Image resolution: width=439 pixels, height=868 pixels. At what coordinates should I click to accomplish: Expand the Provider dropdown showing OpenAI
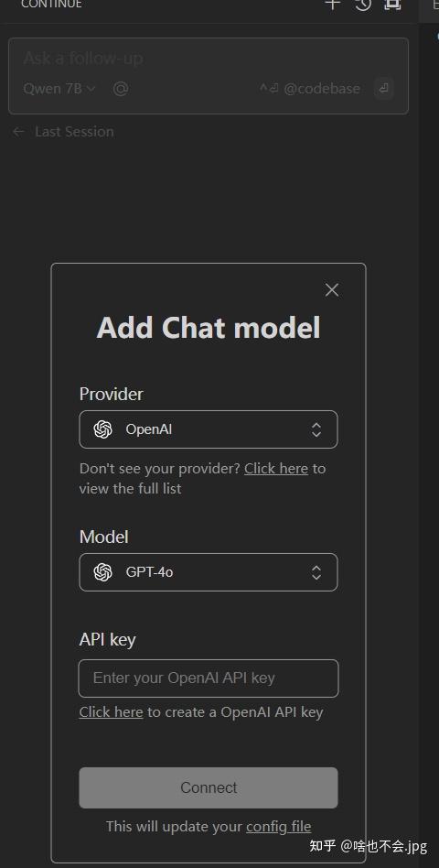209,429
